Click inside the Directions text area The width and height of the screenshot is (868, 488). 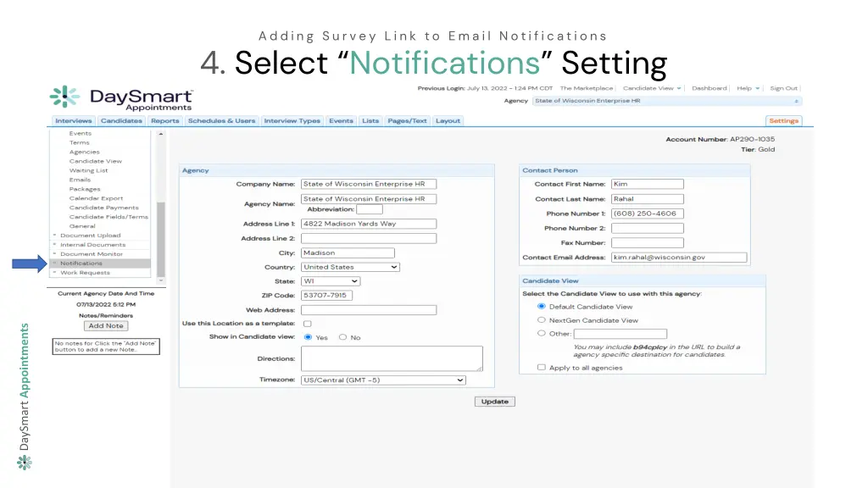(392, 358)
